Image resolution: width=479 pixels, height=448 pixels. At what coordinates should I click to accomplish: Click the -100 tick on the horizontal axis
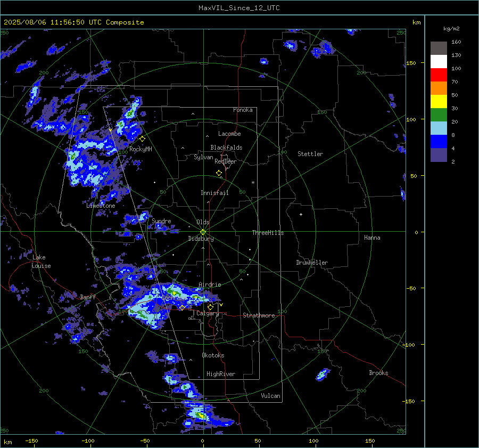88,441
